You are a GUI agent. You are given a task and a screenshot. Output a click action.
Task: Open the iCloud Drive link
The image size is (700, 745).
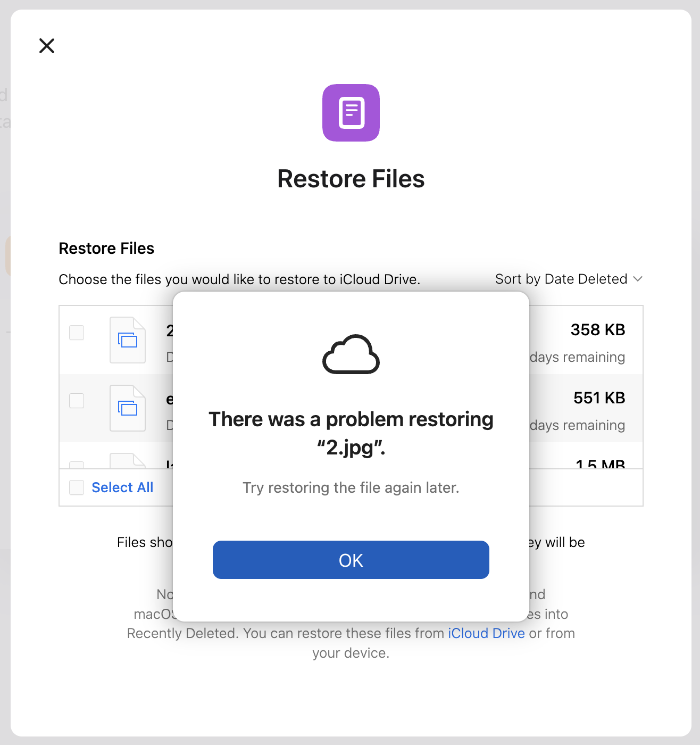pyautogui.click(x=486, y=633)
